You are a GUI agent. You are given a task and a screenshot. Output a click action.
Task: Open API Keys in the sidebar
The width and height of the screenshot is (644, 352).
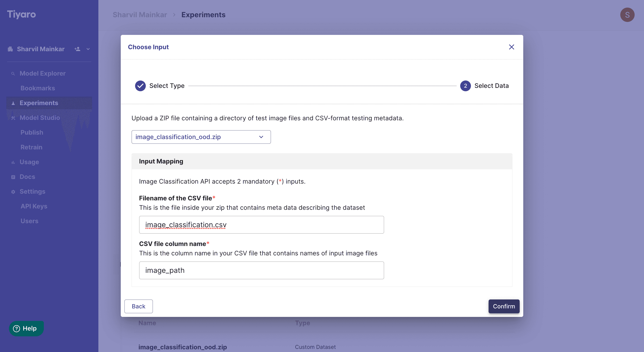(x=34, y=206)
